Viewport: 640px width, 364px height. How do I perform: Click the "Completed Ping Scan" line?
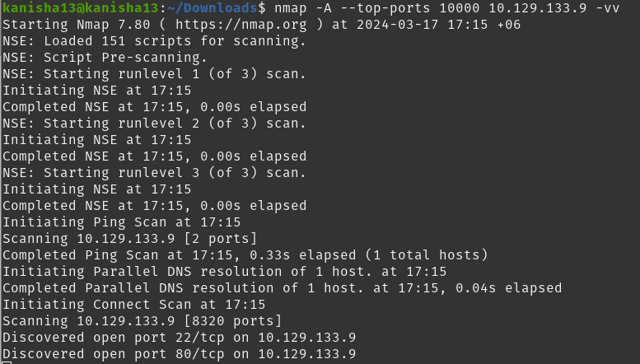(245, 255)
